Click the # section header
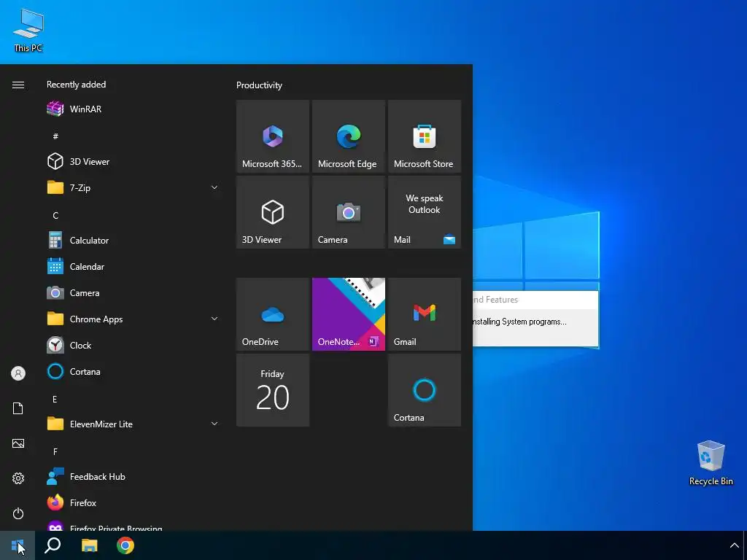747x560 pixels. pyautogui.click(x=55, y=136)
